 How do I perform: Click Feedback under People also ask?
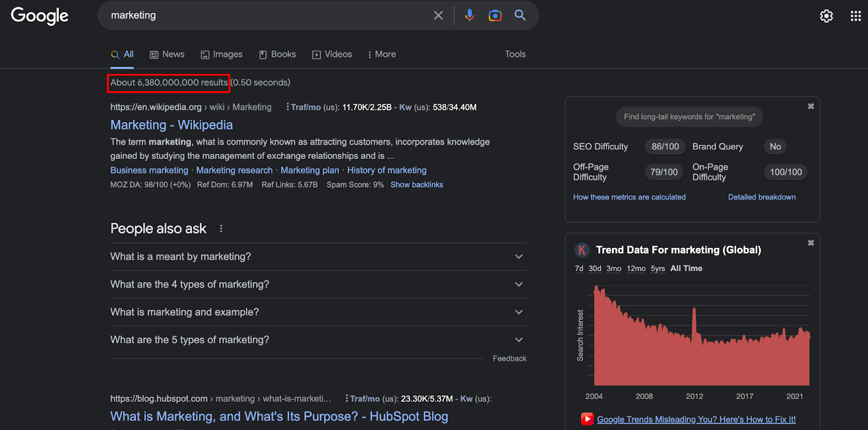[509, 358]
